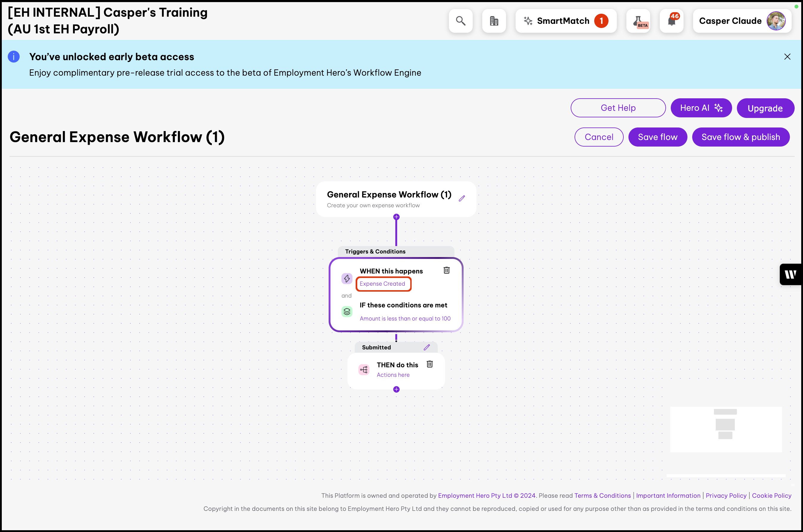Screen dimensions: 803x532
Task: Delete the THEN do this action
Action: tap(429, 364)
